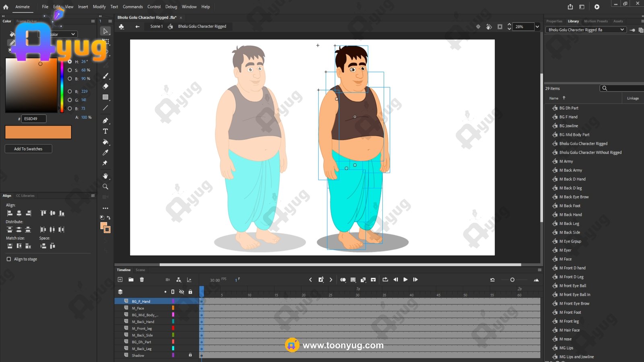Select the Text tool
The image size is (644, 362).
tap(105, 131)
